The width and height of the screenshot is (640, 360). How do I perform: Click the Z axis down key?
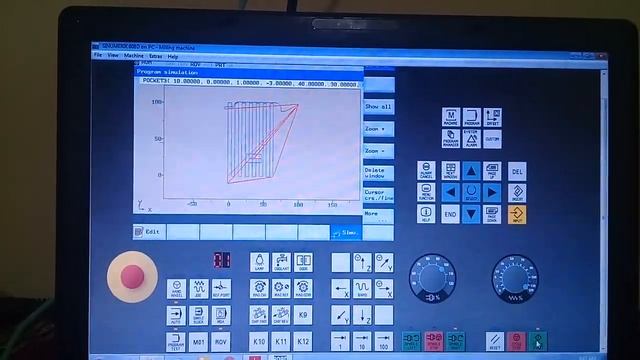click(x=362, y=315)
